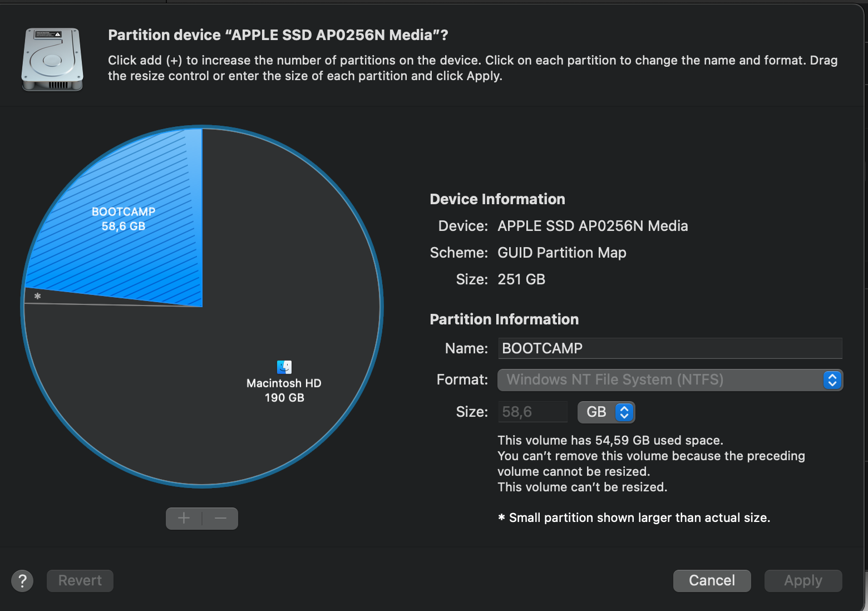Click the hard drive device icon
The height and width of the screenshot is (611, 868).
tap(52, 58)
